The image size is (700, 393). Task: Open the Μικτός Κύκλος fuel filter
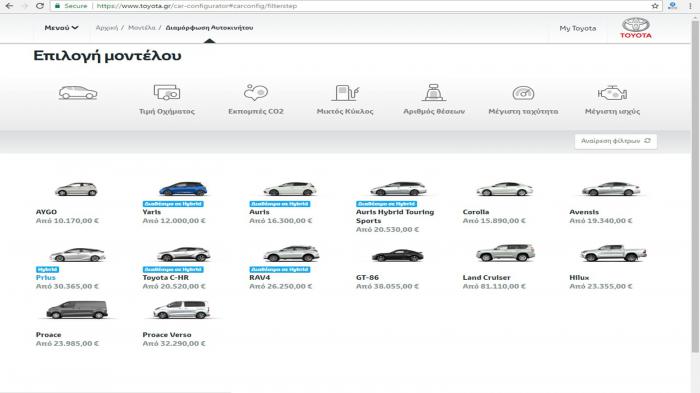[345, 100]
